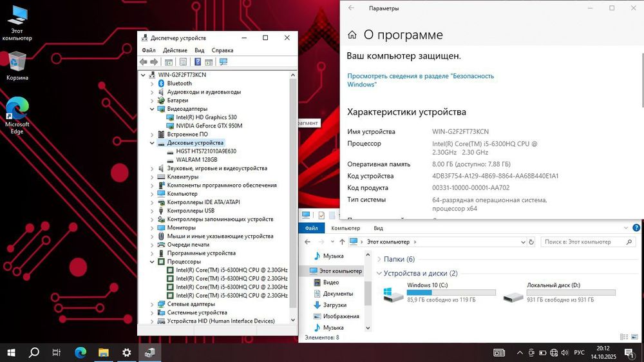Click the Windows 10 (C:) usage bar
Screen dimensions: 644x362
click(451, 292)
